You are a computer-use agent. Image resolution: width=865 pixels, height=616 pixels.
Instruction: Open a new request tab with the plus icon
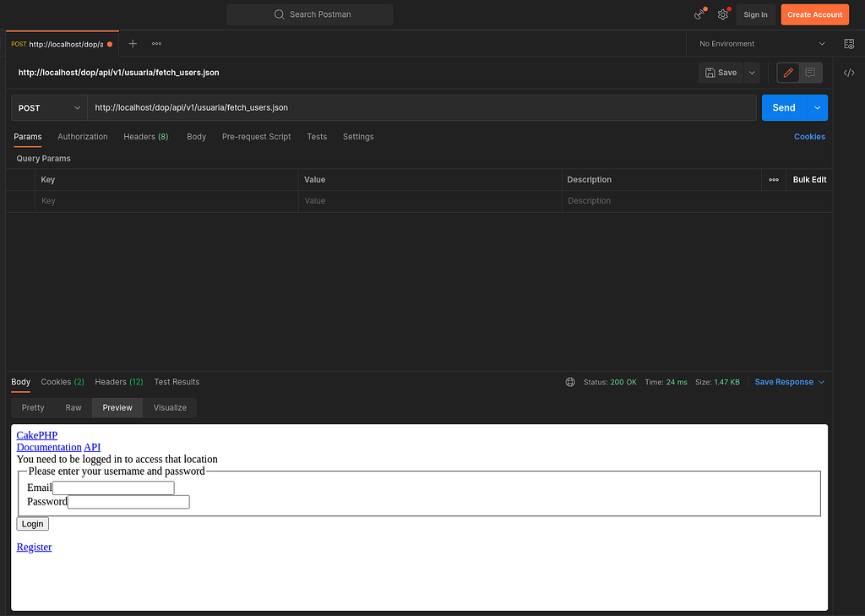[133, 43]
